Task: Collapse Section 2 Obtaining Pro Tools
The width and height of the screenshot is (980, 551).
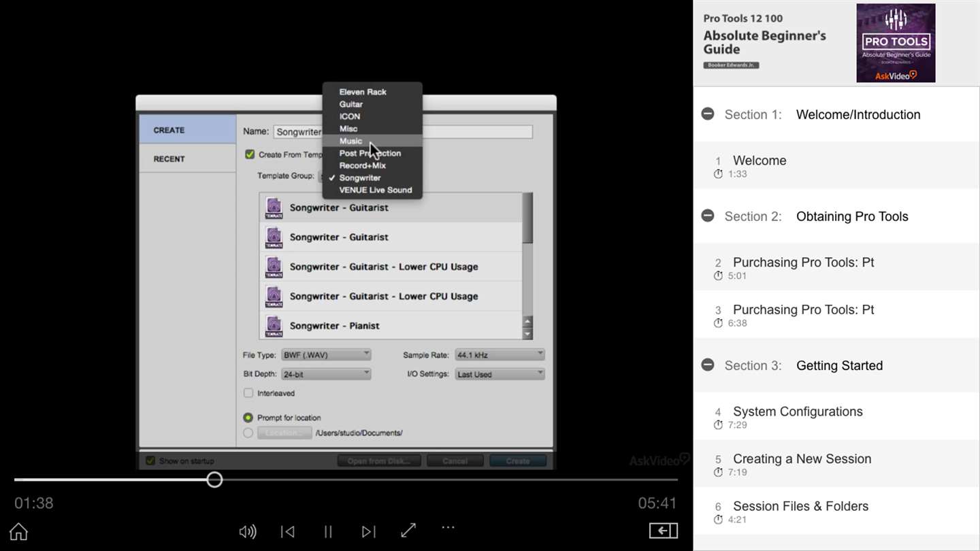Action: pos(708,216)
